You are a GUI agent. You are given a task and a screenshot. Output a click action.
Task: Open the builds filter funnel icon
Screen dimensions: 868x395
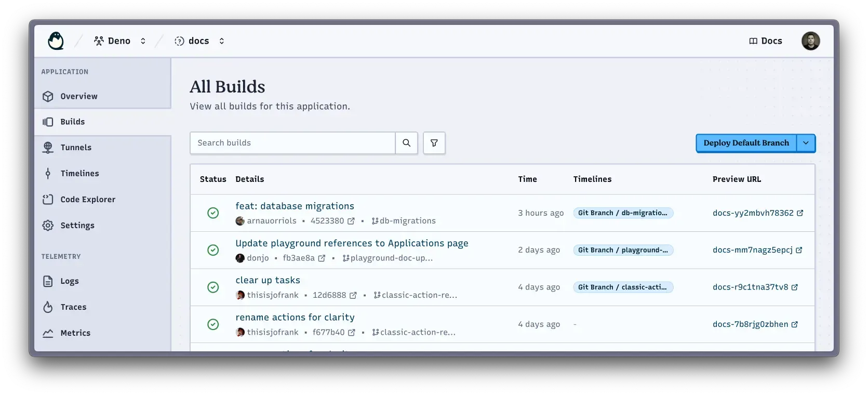coord(434,143)
